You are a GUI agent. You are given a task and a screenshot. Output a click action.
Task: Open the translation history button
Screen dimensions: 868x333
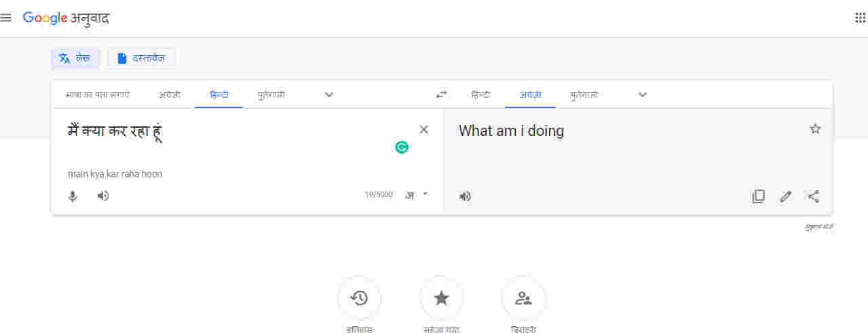360,298
